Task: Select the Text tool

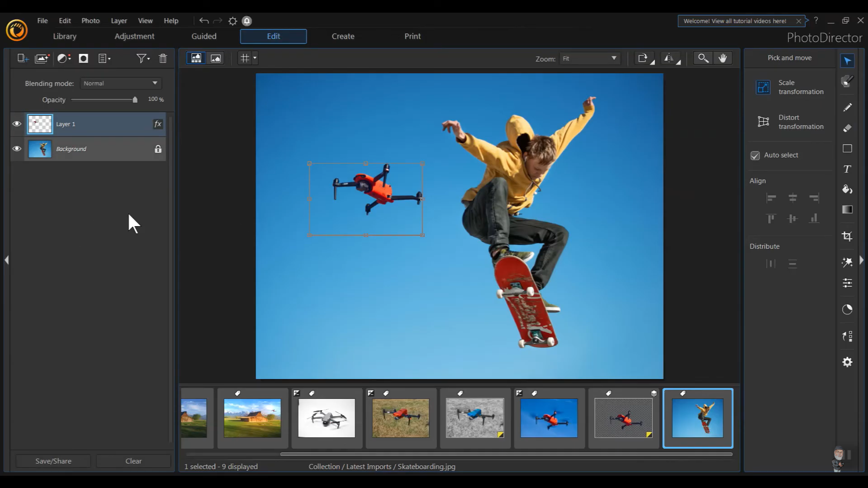Action: pos(847,169)
